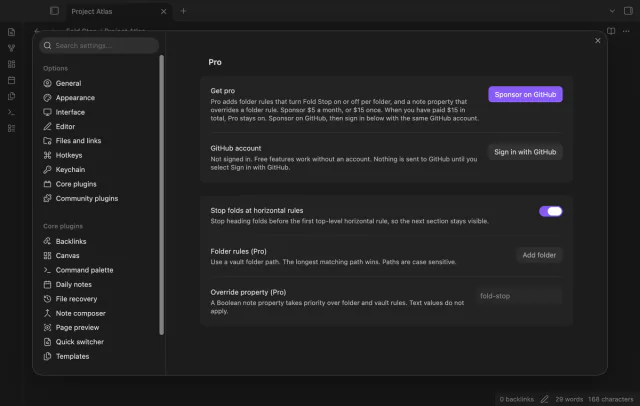Screen dimensions: 640x406
Task: Click the insert template ribbon icon
Action: tap(11, 96)
